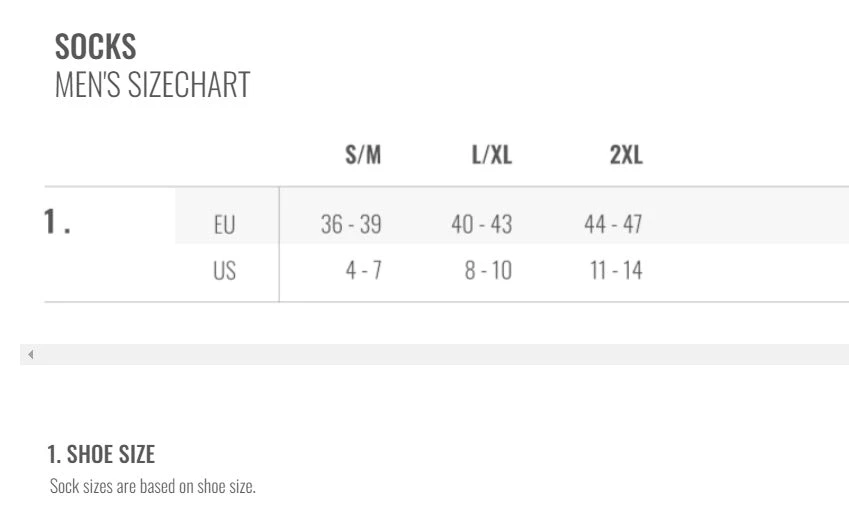Select the US 4 - 7 cell
This screenshot has width=849, height=512.
(364, 271)
